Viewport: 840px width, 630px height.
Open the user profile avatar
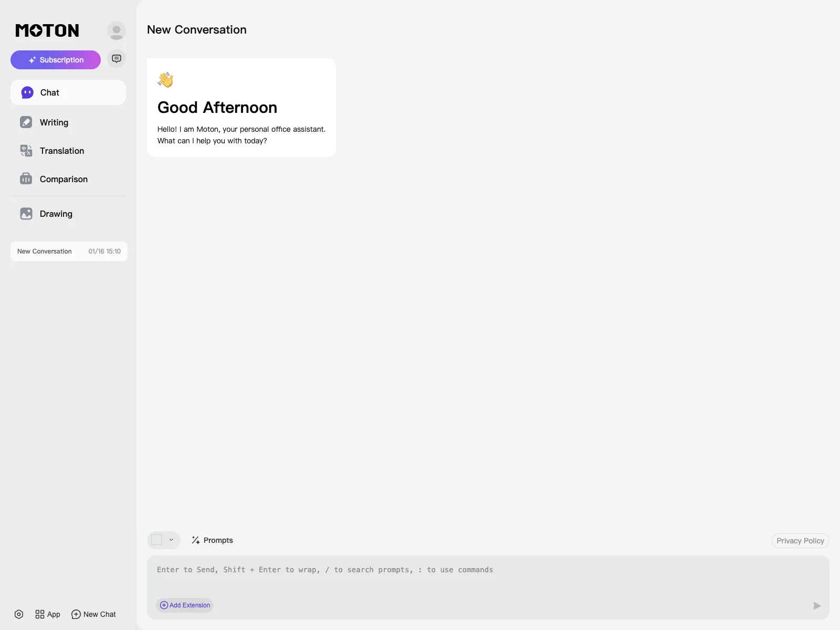117,30
